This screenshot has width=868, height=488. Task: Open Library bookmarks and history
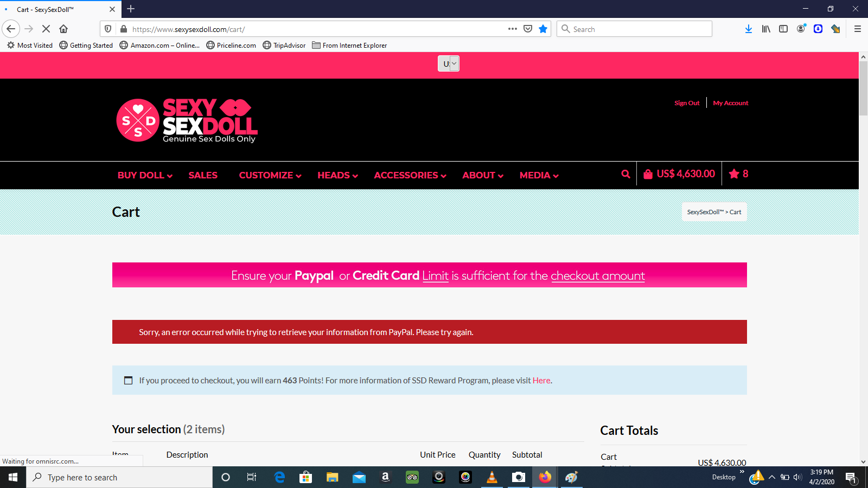(766, 29)
